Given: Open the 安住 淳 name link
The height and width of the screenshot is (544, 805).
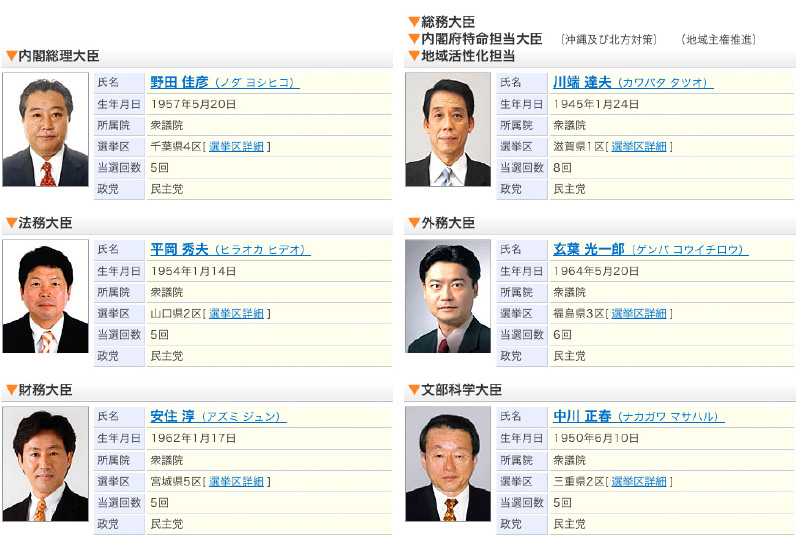Looking at the screenshot, I should (172, 416).
